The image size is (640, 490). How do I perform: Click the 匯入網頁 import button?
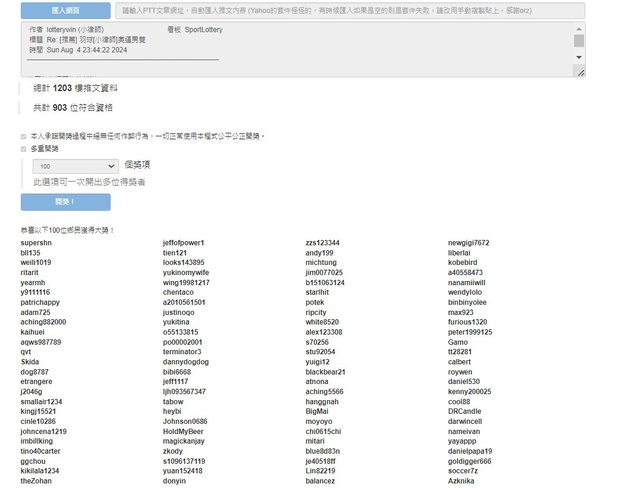[x=65, y=10]
